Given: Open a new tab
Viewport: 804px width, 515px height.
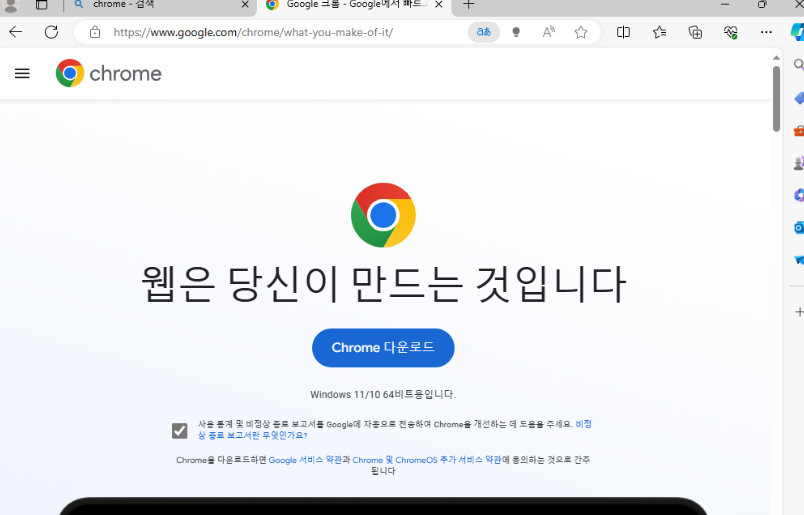Looking at the screenshot, I should [468, 5].
